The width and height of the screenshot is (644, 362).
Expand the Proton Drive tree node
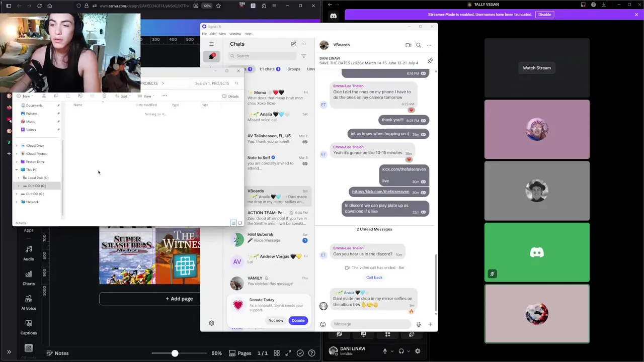[17, 162]
